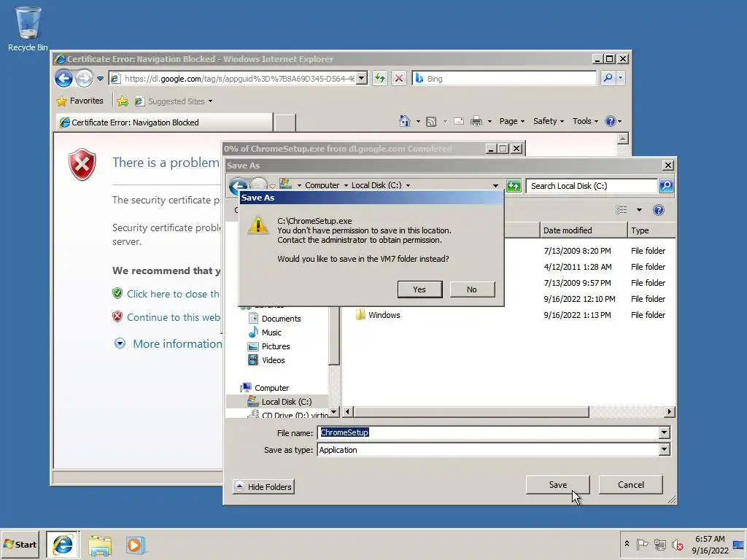Open the Recycle Bin desktop icon
The width and height of the screenshot is (747, 560).
coord(28,28)
